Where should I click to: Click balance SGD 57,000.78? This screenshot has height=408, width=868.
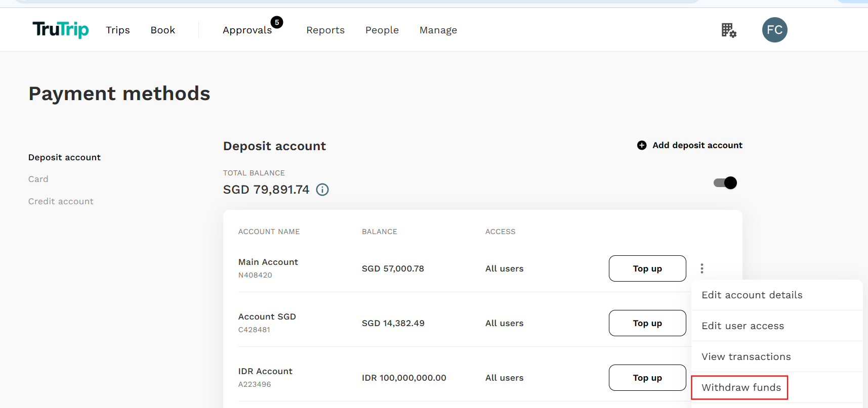(393, 268)
